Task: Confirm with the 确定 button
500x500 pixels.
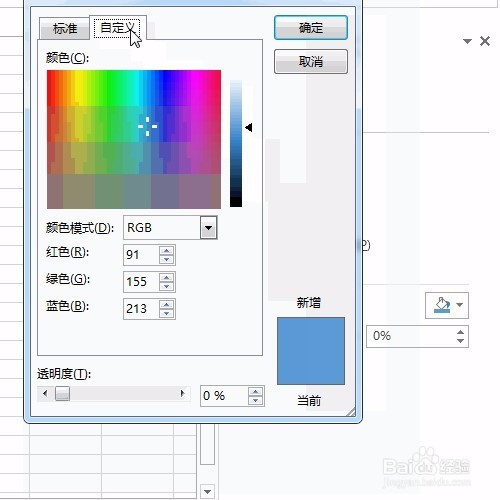Action: pyautogui.click(x=311, y=28)
